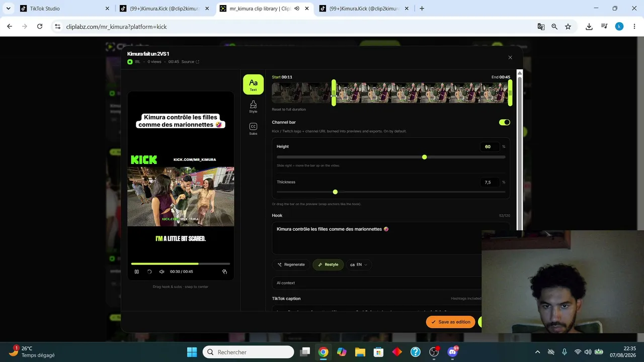The width and height of the screenshot is (644, 362).
Task: Open the Subs captions tab
Action: click(x=253, y=129)
